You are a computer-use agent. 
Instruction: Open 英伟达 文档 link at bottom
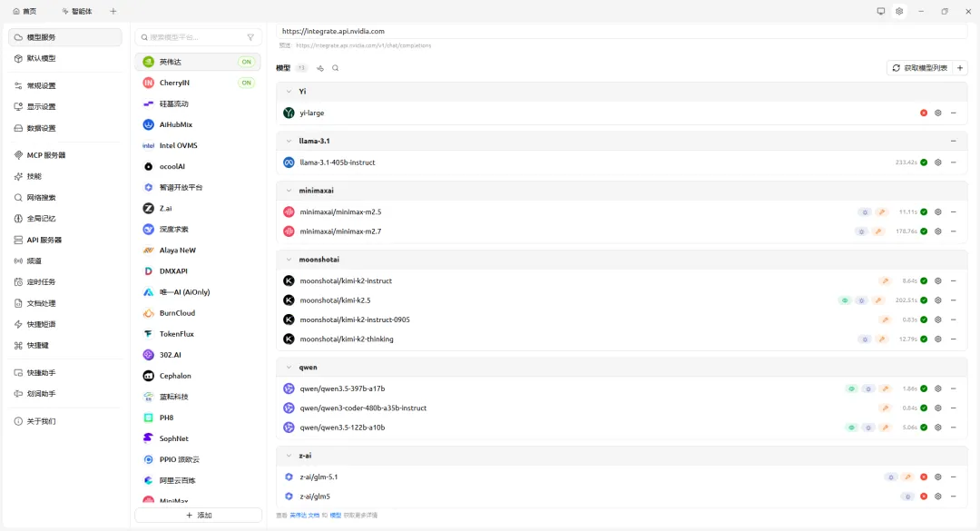[x=304, y=516]
